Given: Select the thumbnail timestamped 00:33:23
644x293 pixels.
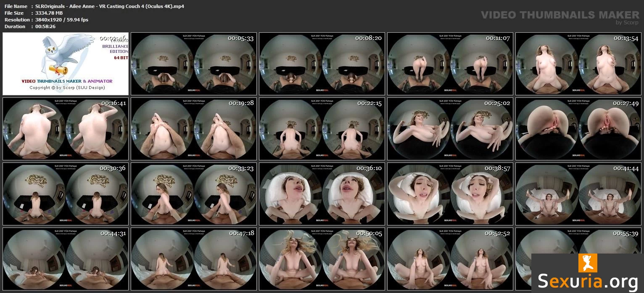Looking at the screenshot, I should coord(193,194).
